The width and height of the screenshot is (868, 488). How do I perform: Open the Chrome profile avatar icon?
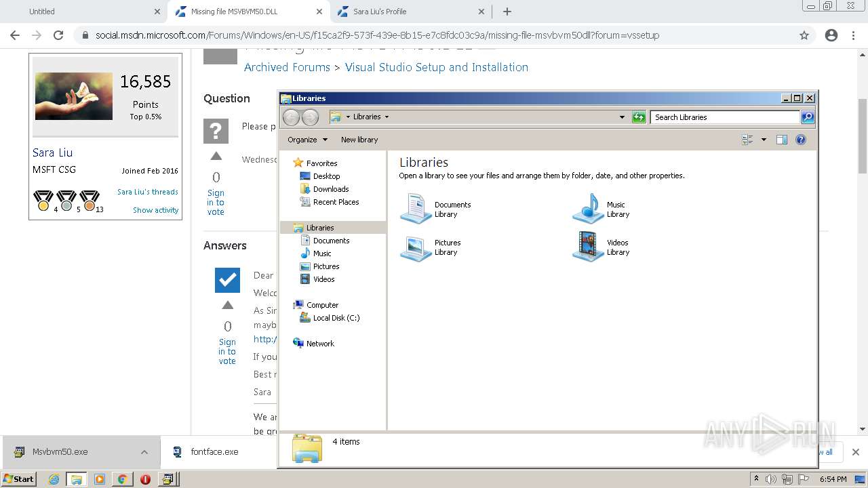click(831, 35)
